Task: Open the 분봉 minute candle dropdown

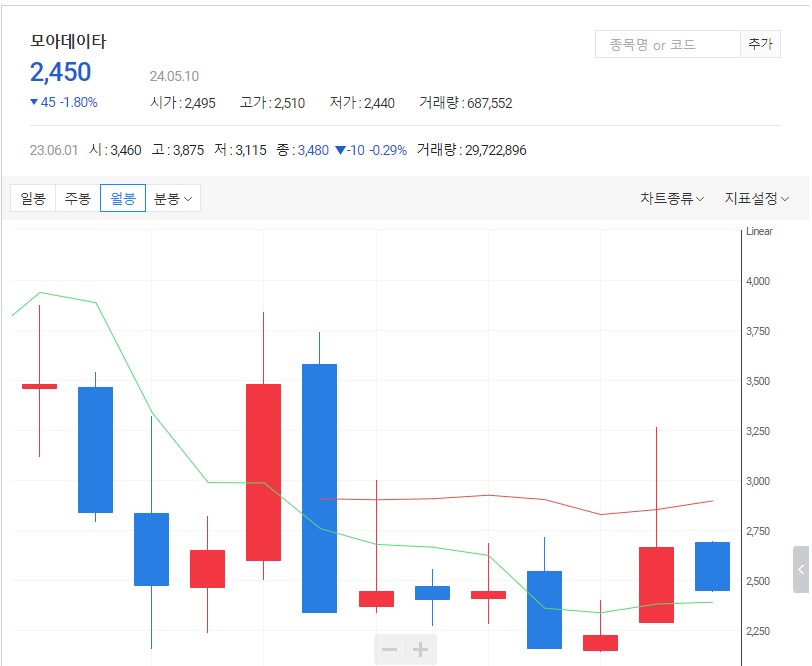Action: [173, 198]
